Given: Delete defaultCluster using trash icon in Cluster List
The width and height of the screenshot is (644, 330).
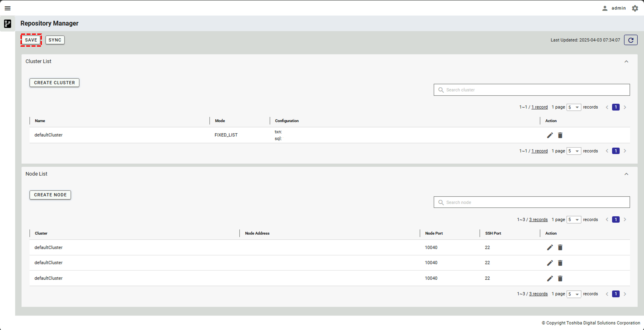Looking at the screenshot, I should pyautogui.click(x=560, y=135).
